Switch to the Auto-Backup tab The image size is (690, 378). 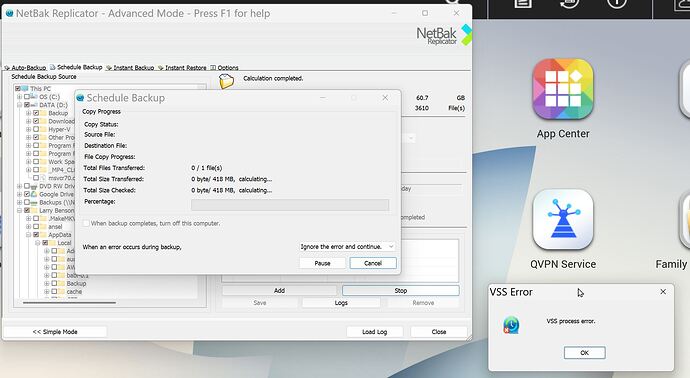coord(25,67)
